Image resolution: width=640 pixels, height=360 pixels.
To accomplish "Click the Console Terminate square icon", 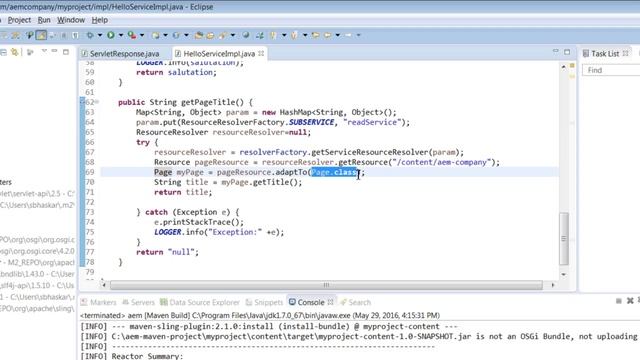I will click(x=619, y=301).
